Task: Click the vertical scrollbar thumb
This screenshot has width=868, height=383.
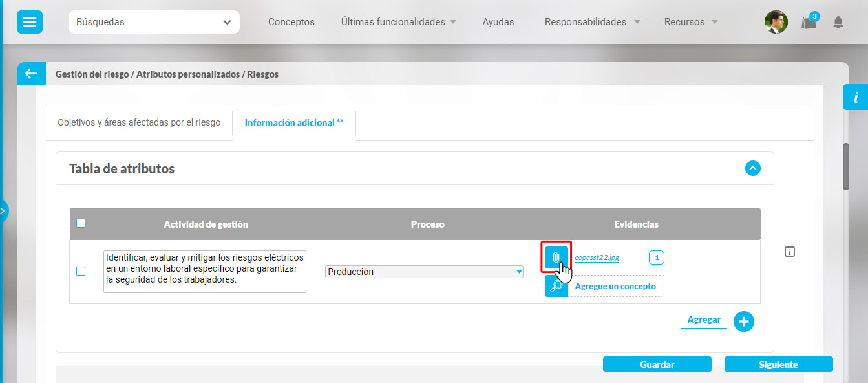Action: point(845,166)
